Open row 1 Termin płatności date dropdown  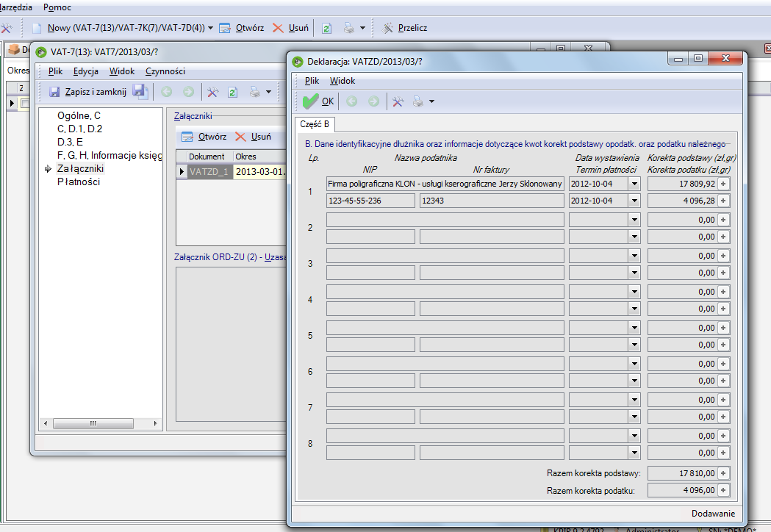pyautogui.click(x=634, y=201)
